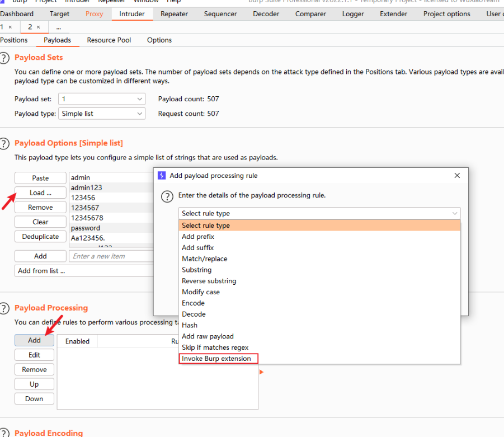Choose Modify case rule type
This screenshot has width=504, height=437.
pos(319,292)
